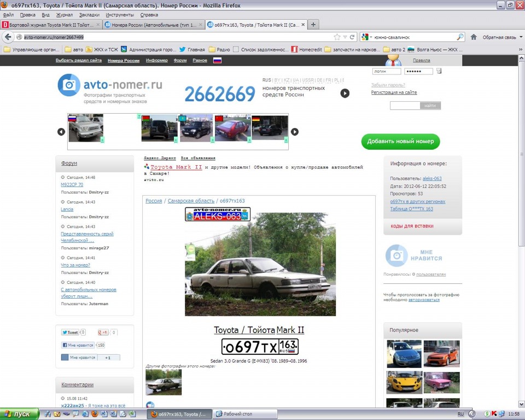Click Kaspersky icon in system tray
The height and width of the screenshot is (420, 525).
[494, 414]
